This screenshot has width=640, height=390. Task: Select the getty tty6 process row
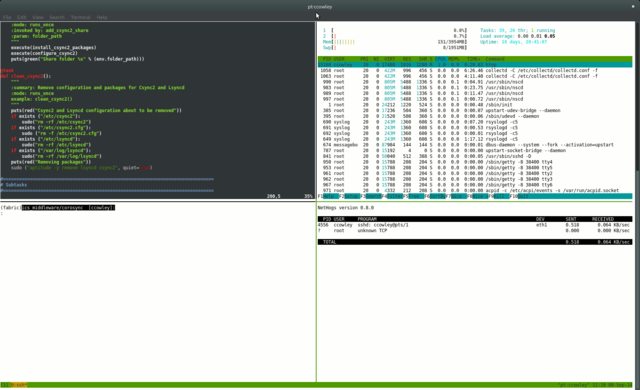(x=475, y=185)
